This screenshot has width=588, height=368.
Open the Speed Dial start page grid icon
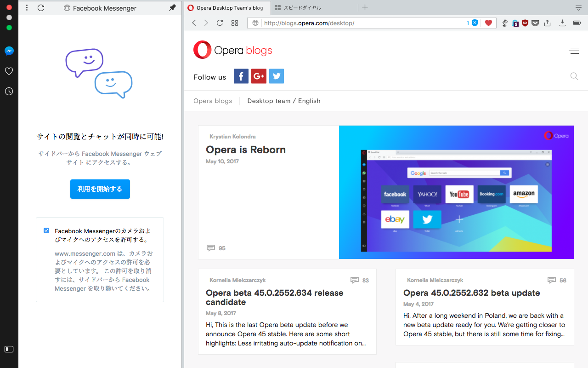click(235, 23)
